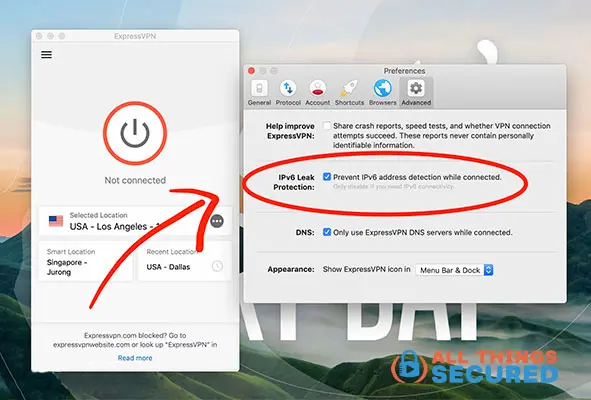Open the hamburger menu in ExpressVPN

46,55
